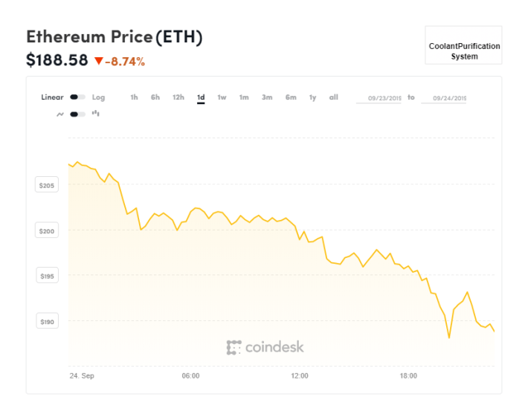The height and width of the screenshot is (420, 528).
Task: Toggle the Linear/Log scale switch
Action: tap(77, 97)
